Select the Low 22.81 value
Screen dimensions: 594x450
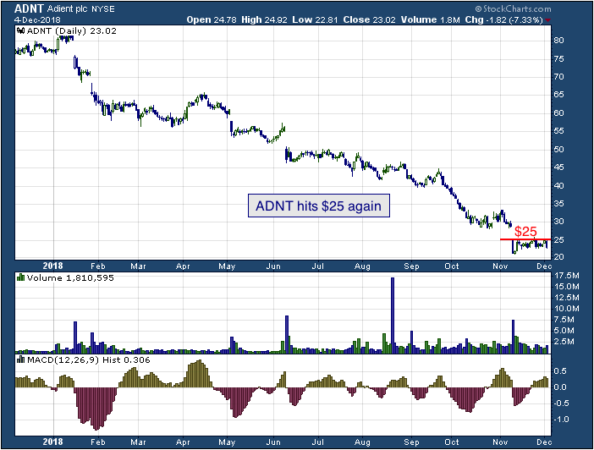[314, 20]
